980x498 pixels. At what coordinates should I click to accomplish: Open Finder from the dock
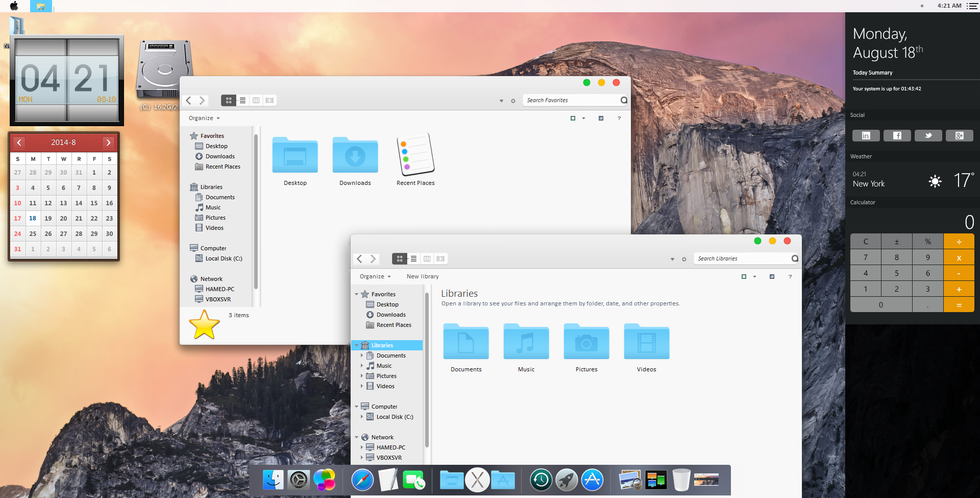tap(273, 480)
